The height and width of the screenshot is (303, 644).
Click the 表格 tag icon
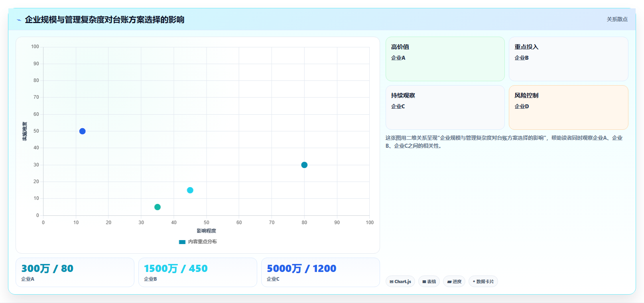pos(424,282)
